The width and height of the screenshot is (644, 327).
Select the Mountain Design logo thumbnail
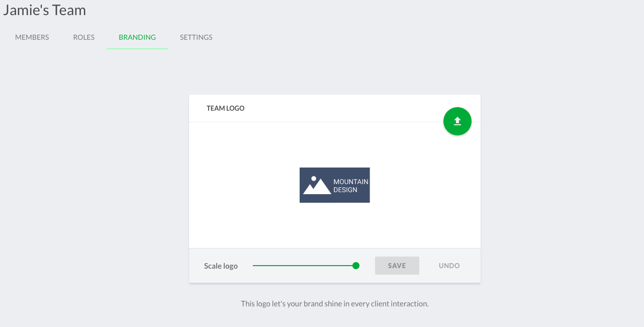(x=335, y=185)
